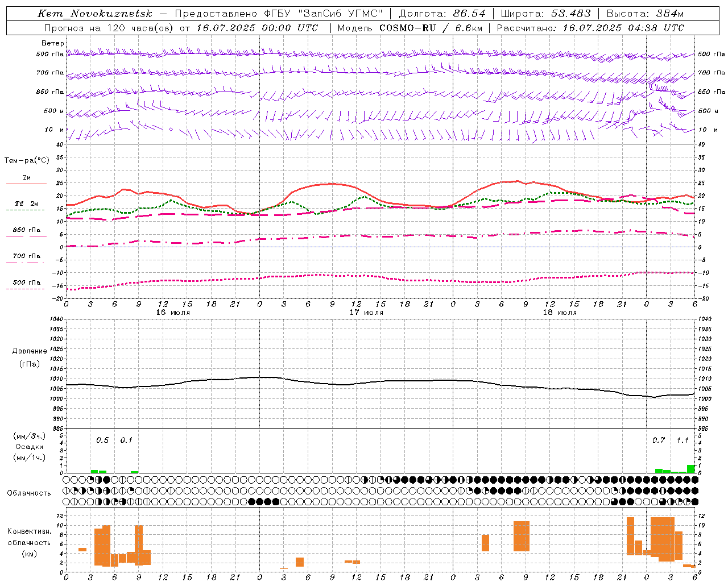
Task: Click the 500 гПа temperature legend entry
Action: (26, 282)
